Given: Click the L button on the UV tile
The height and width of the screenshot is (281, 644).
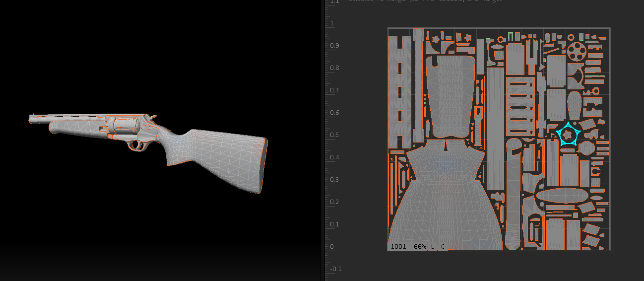Looking at the screenshot, I should (x=432, y=247).
